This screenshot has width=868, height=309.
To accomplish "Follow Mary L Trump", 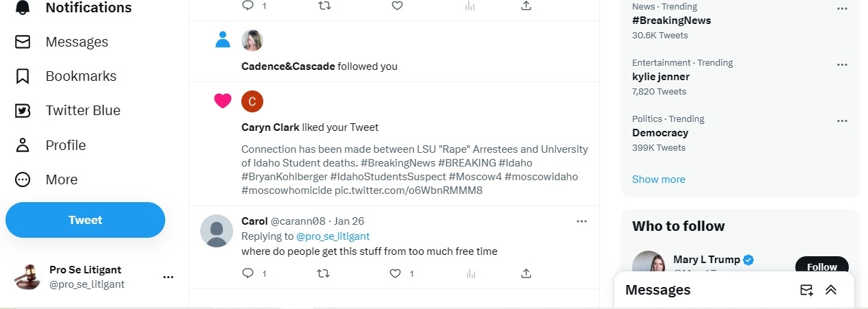I will pyautogui.click(x=821, y=267).
